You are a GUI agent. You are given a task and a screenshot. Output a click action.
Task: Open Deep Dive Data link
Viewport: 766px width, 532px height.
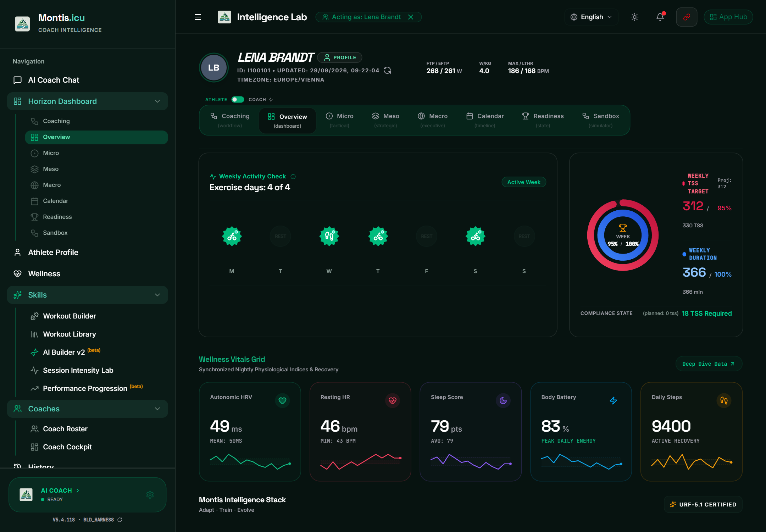709,364
